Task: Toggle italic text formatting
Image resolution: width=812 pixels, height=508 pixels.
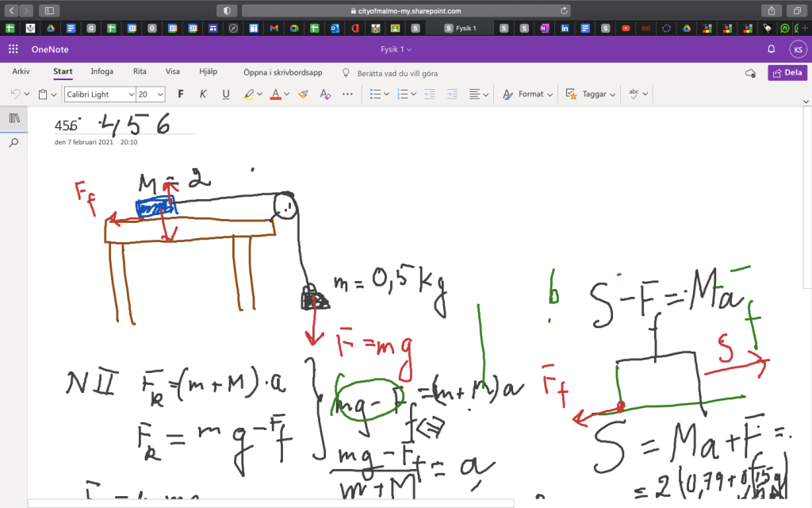Action: tap(203, 94)
